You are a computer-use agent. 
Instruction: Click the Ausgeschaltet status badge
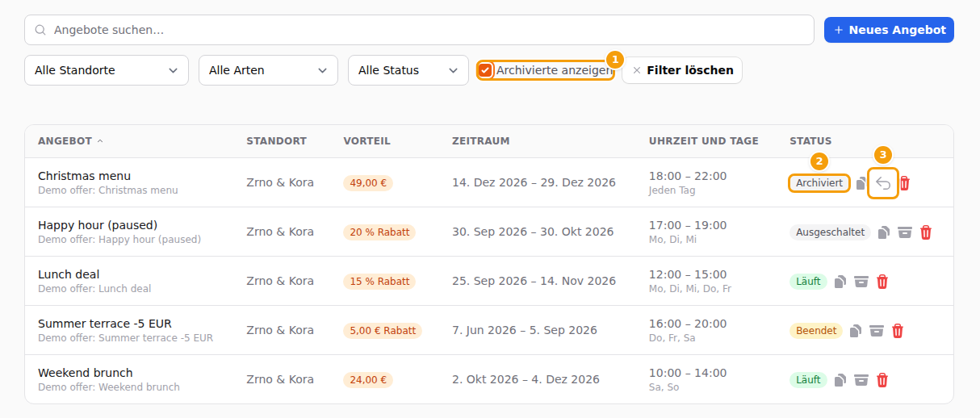point(830,232)
